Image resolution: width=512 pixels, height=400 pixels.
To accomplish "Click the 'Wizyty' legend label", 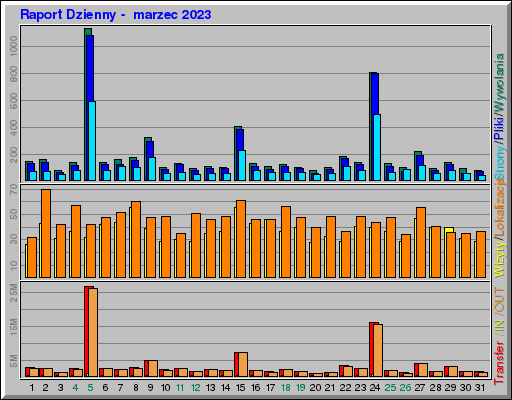I will pos(499,259).
